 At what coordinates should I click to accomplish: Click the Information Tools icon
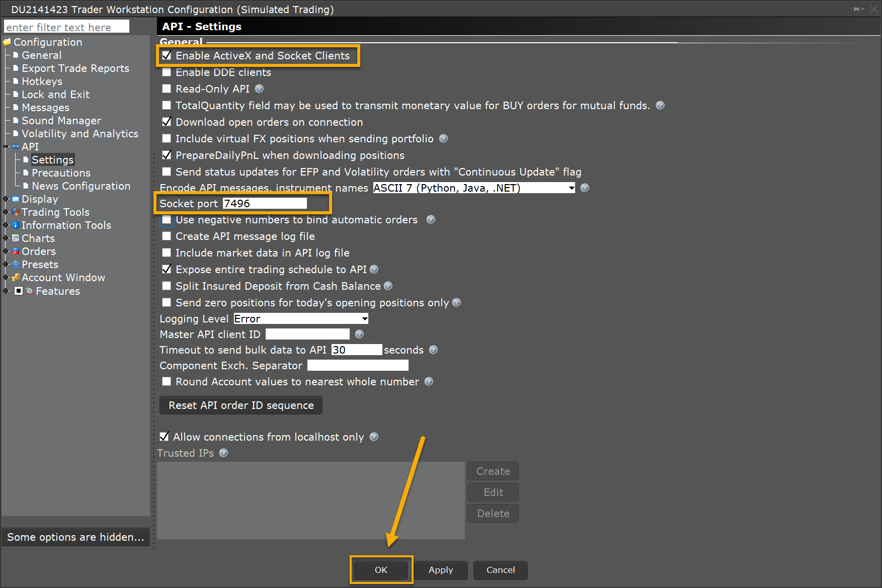tap(16, 225)
